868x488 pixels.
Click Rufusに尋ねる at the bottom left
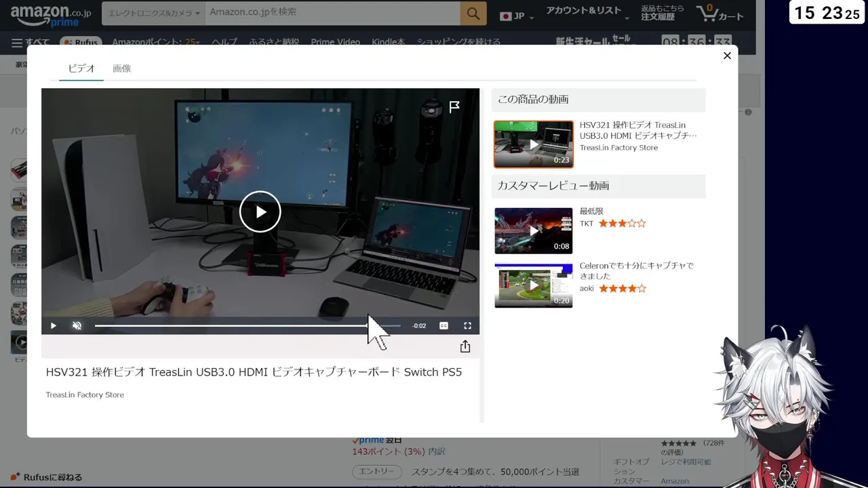pos(47,477)
